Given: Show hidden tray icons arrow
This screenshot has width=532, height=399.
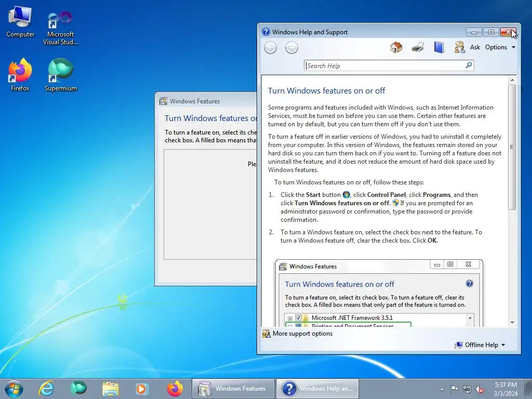Looking at the screenshot, I should (442, 389).
